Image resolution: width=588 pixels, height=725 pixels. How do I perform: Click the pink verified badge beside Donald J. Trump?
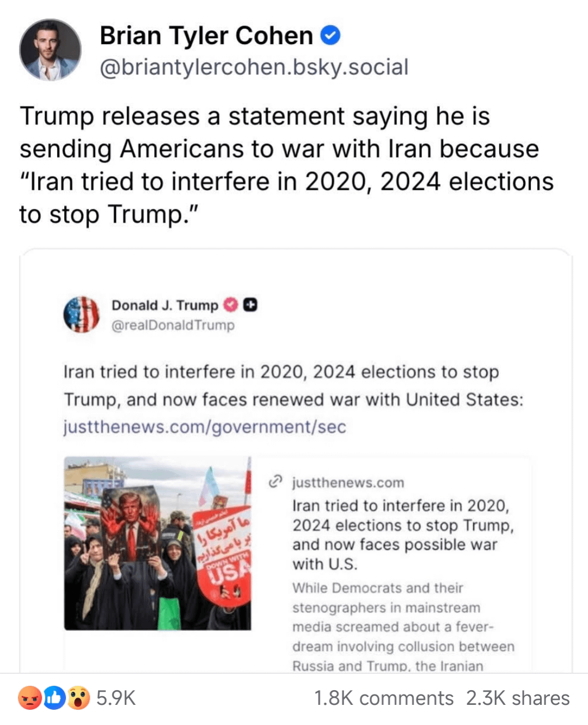(x=231, y=305)
